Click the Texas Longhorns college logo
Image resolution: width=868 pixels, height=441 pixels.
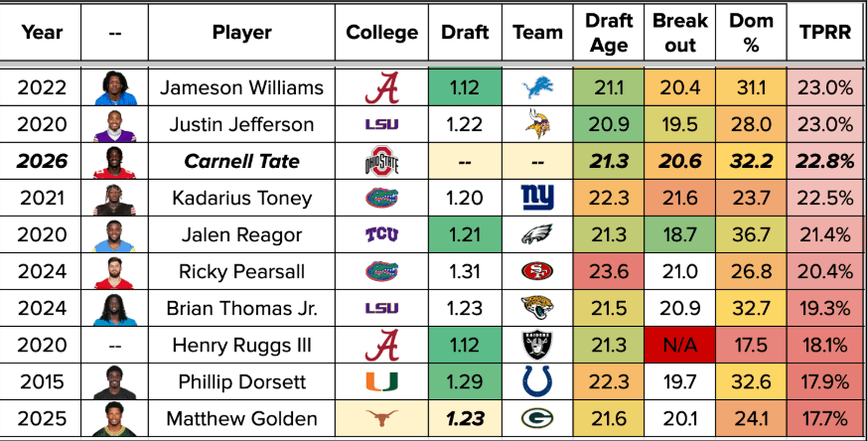tap(381, 418)
